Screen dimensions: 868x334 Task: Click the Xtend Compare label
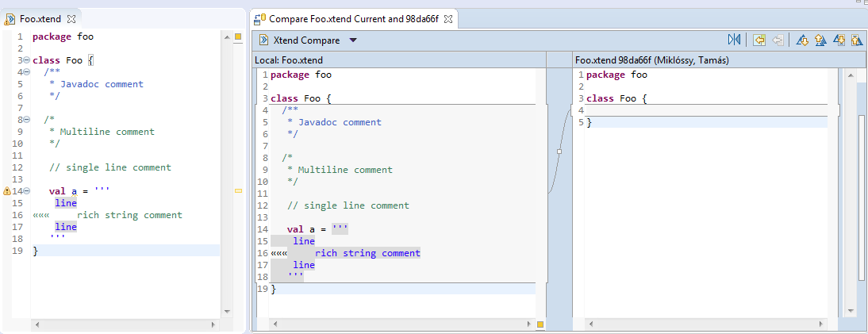(x=307, y=40)
